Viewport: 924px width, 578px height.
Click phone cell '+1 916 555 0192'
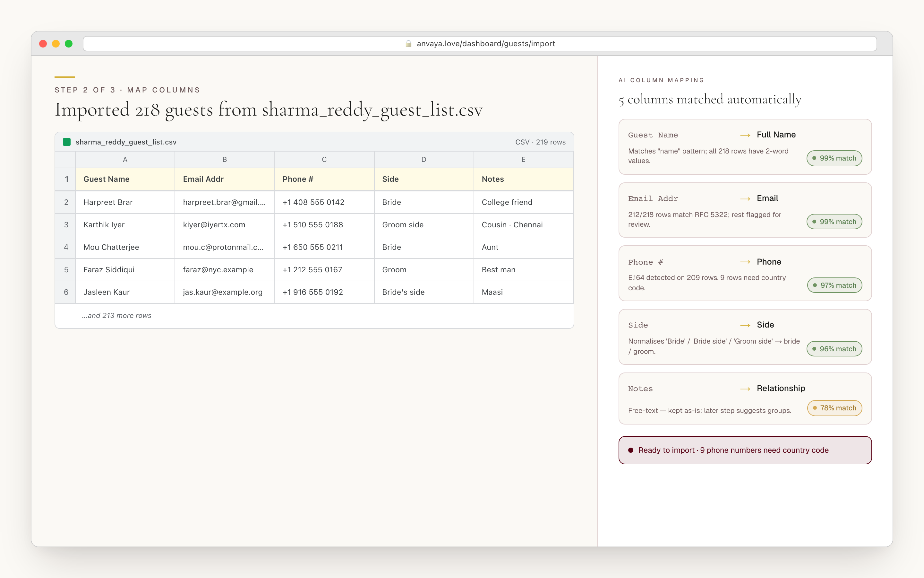324,293
